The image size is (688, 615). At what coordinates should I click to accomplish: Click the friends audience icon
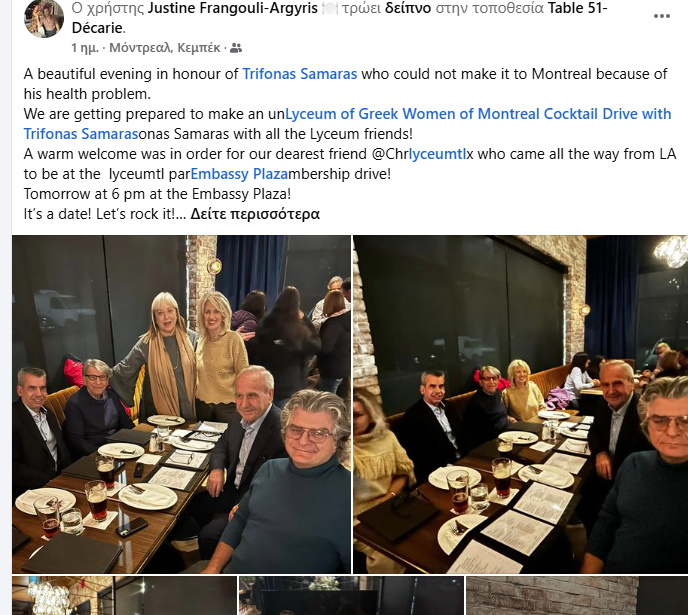pos(236,48)
